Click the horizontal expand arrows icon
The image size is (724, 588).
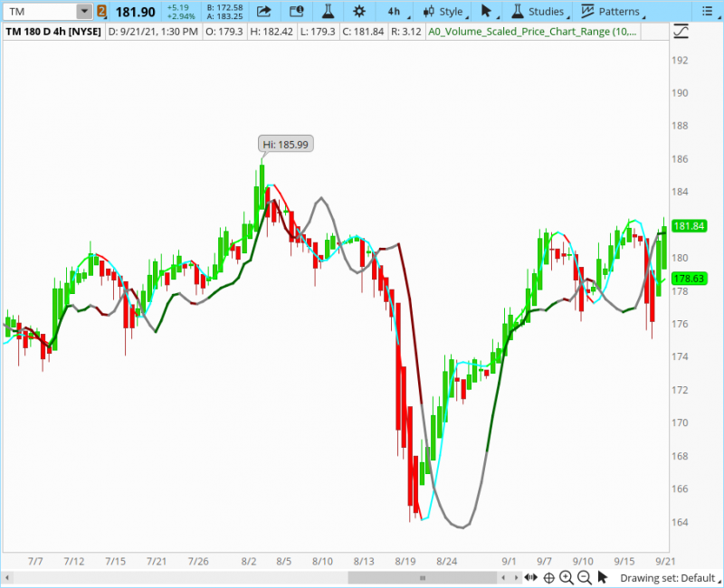pos(531,577)
